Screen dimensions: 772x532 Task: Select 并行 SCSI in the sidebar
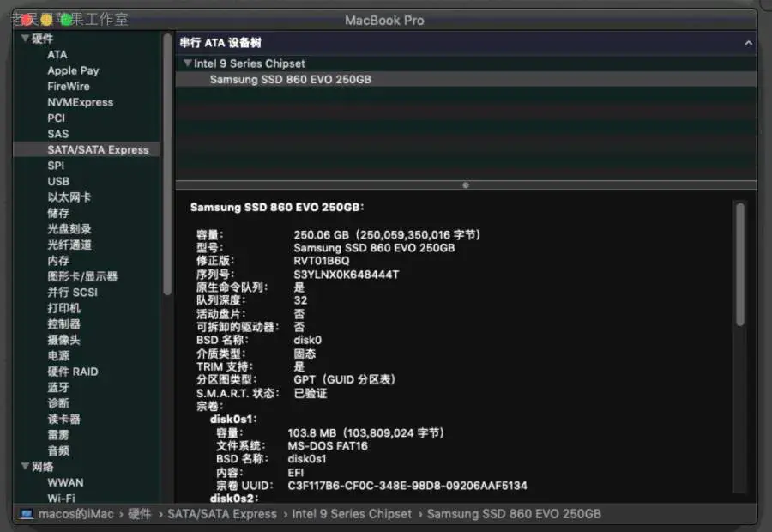click(72, 292)
